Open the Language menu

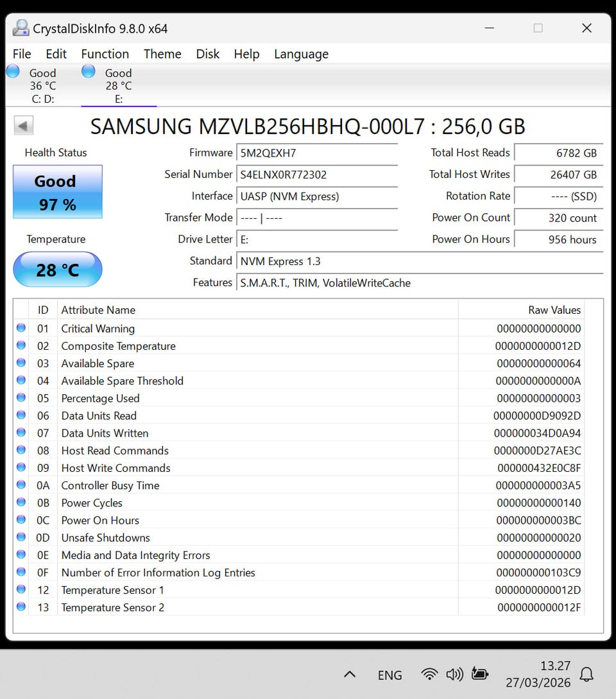302,54
